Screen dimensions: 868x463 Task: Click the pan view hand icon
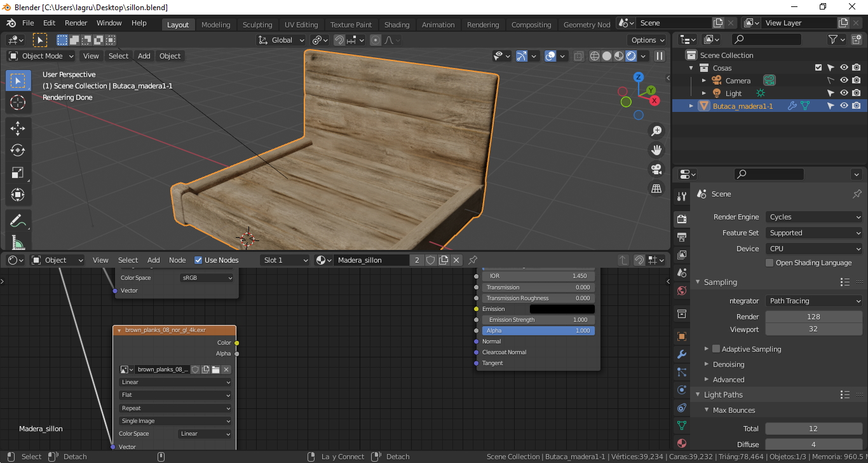[656, 150]
